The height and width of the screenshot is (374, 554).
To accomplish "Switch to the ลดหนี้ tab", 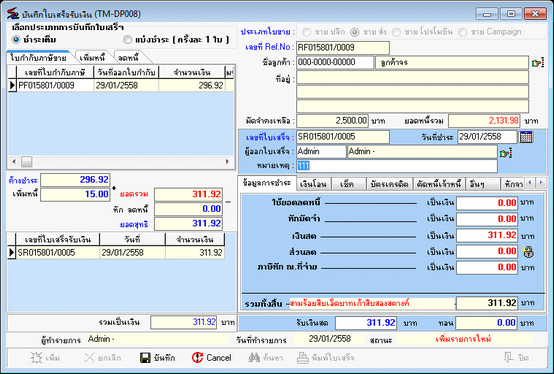I will tap(128, 58).
